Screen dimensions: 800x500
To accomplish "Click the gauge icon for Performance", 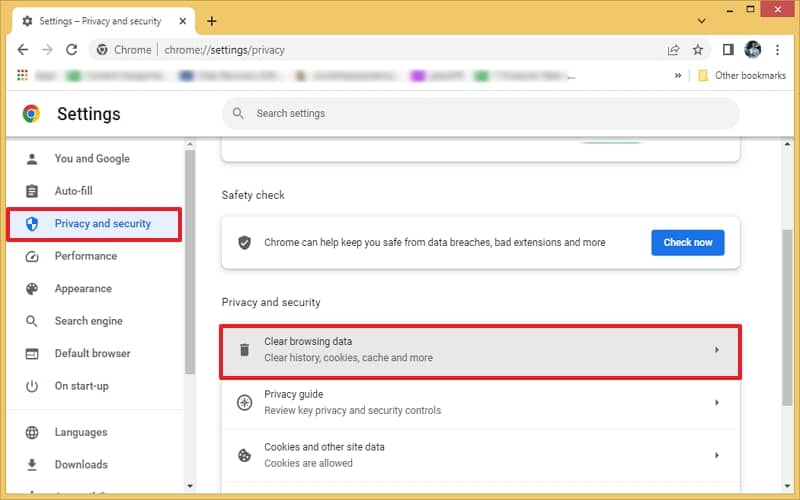I will coord(32,256).
